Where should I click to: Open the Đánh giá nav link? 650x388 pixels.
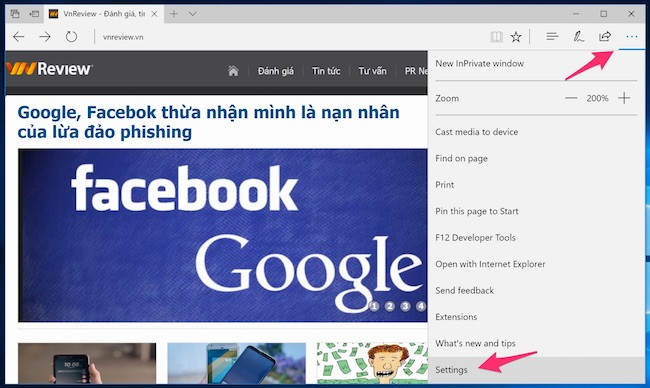(x=276, y=71)
